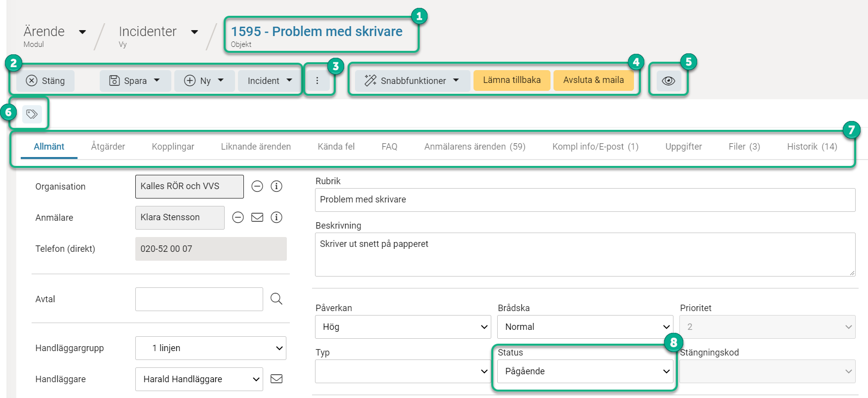The image size is (868, 398).
Task: Click the Lämna tillbaka button
Action: tap(512, 80)
